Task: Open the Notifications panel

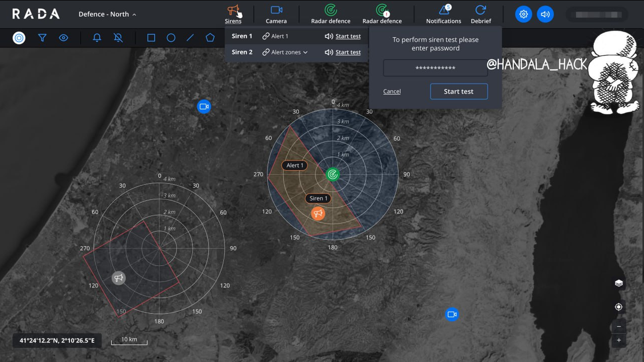Action: coord(443,14)
